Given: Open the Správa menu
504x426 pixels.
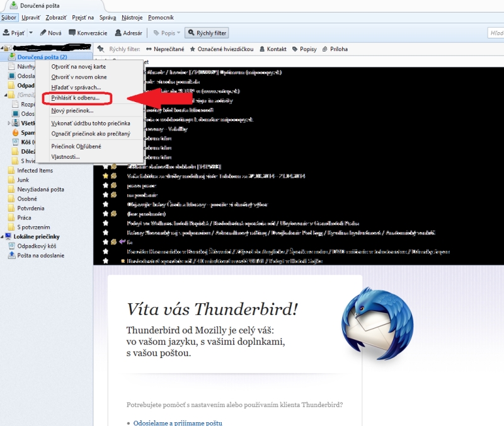Looking at the screenshot, I should [x=108, y=18].
